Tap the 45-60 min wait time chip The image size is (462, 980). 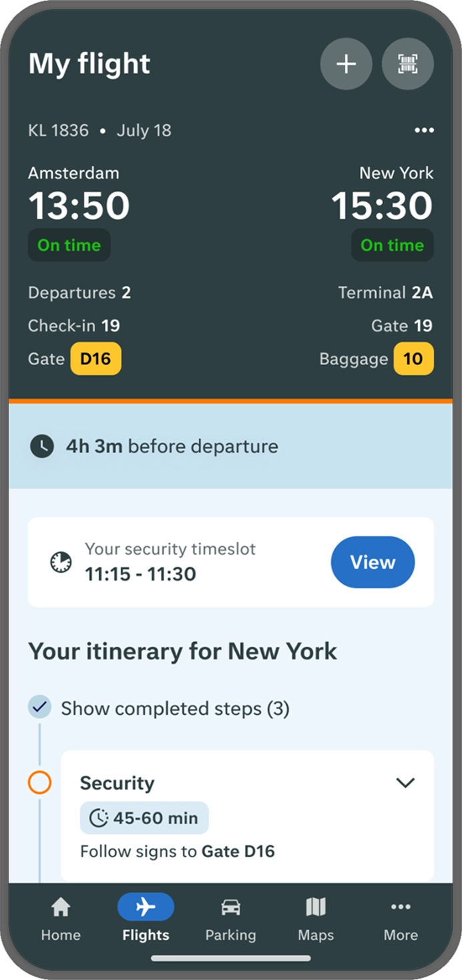click(144, 818)
